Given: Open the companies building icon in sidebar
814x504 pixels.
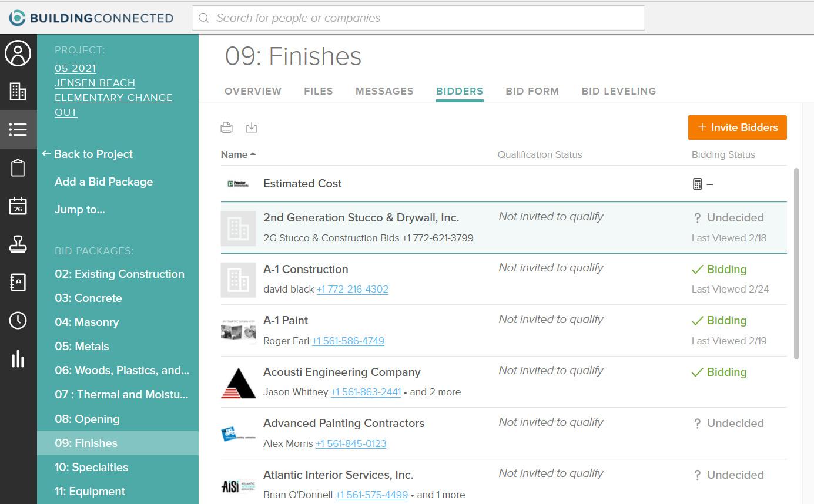Looking at the screenshot, I should pos(18,91).
